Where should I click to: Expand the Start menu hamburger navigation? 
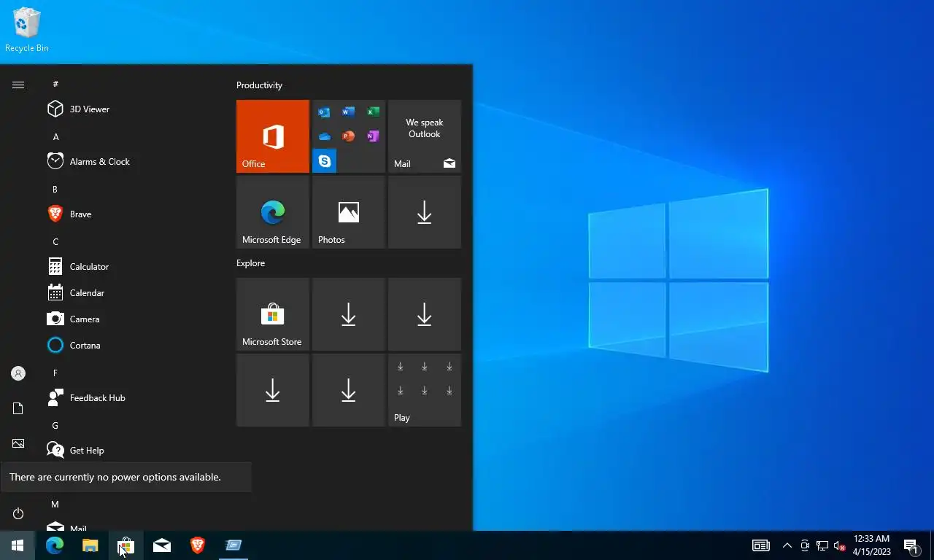[18, 85]
